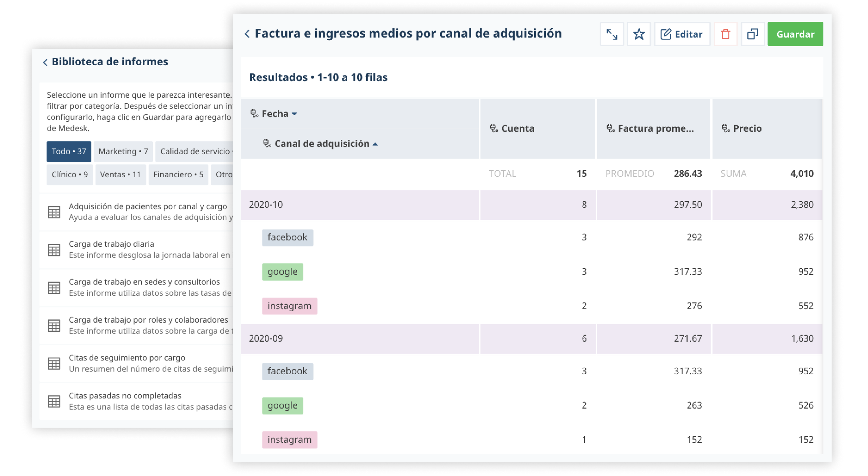Select the Ventas • 11 category filter
The image size is (868, 476).
pyautogui.click(x=120, y=175)
